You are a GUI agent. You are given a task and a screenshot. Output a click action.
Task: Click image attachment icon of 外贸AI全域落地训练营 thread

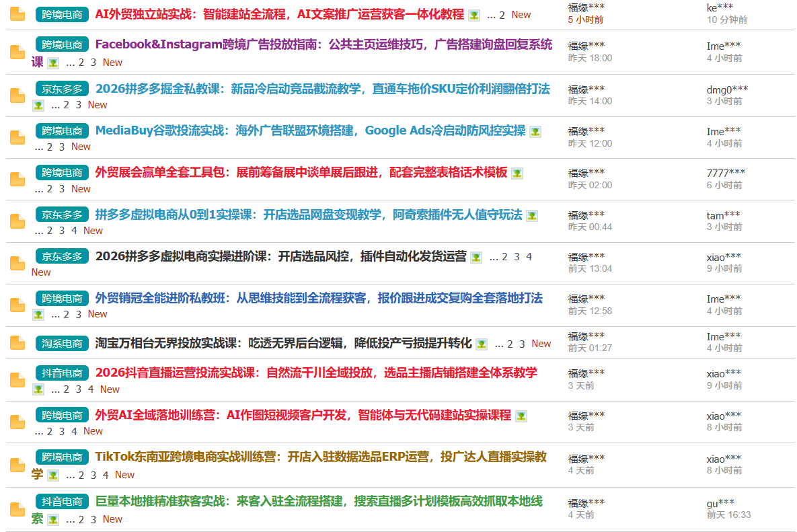521,417
